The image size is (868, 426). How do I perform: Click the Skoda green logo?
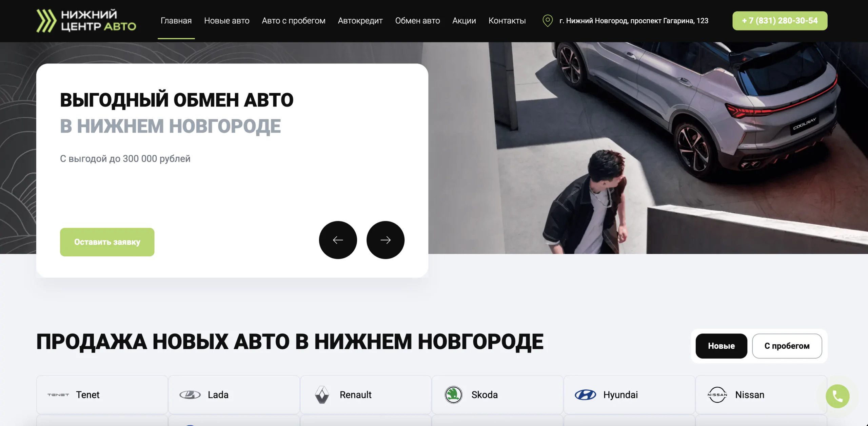453,395
